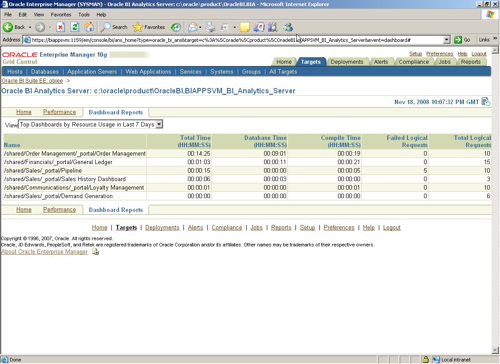This screenshot has width=500, height=364.
Task: Click About Oracle Enterprise Manager link
Action: pos(44,252)
